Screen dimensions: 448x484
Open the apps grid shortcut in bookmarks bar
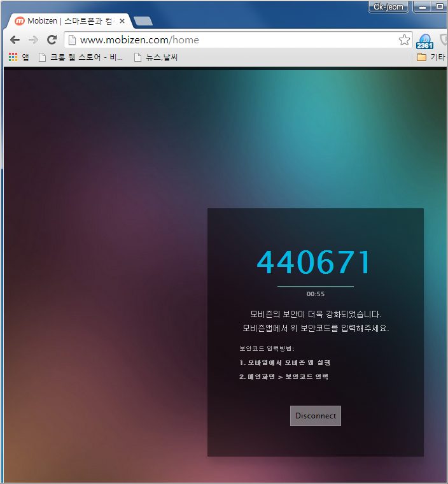coord(19,57)
